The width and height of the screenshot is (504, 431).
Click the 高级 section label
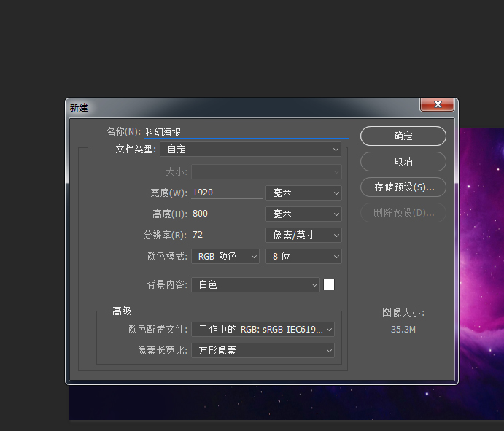122,311
